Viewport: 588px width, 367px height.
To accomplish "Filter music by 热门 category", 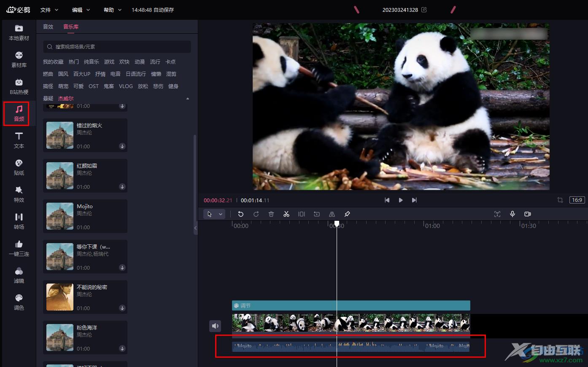I will point(74,62).
